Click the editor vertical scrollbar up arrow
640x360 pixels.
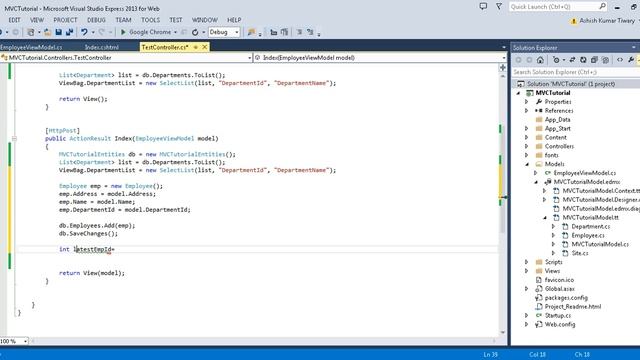pos(503,76)
